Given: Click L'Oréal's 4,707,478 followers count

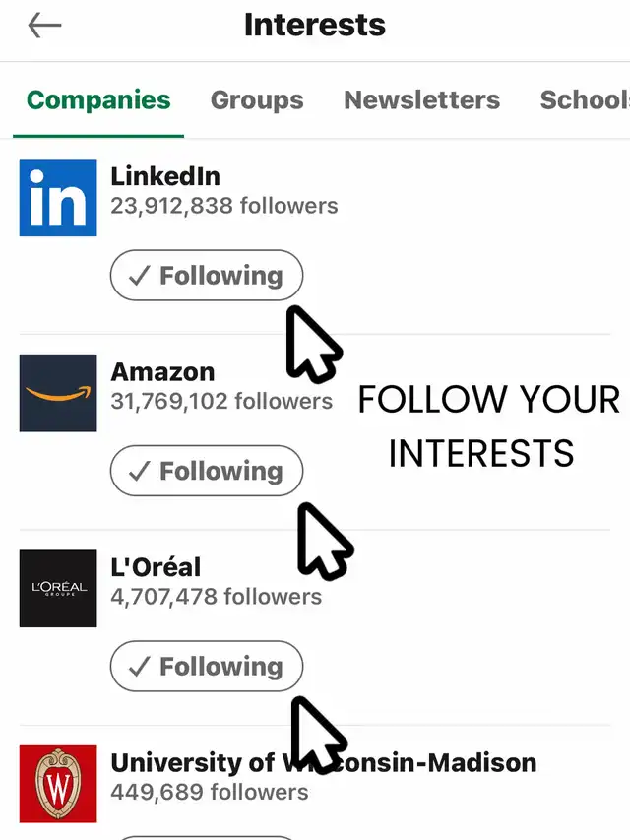Looking at the screenshot, I should coord(216,596).
